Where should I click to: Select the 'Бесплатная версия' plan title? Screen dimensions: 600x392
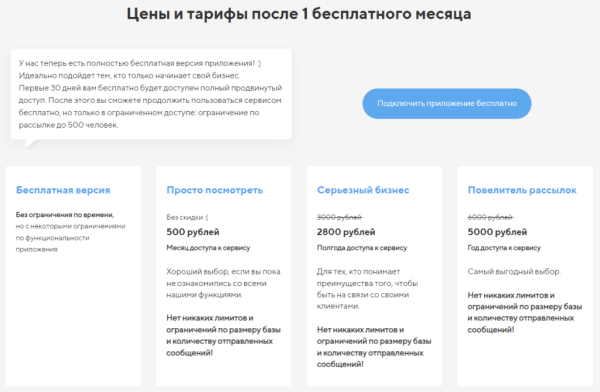coord(63,190)
